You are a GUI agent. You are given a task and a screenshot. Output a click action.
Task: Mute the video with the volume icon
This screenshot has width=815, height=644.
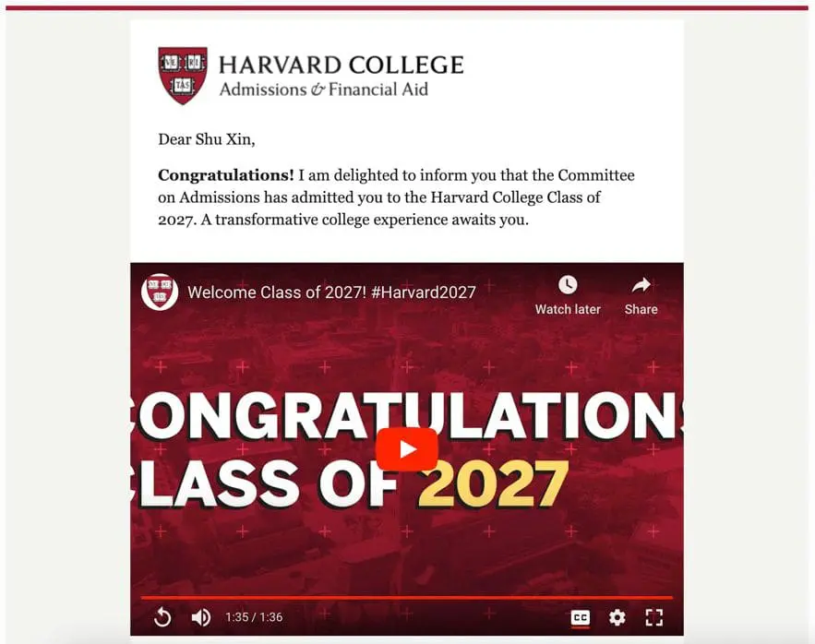coord(201,617)
